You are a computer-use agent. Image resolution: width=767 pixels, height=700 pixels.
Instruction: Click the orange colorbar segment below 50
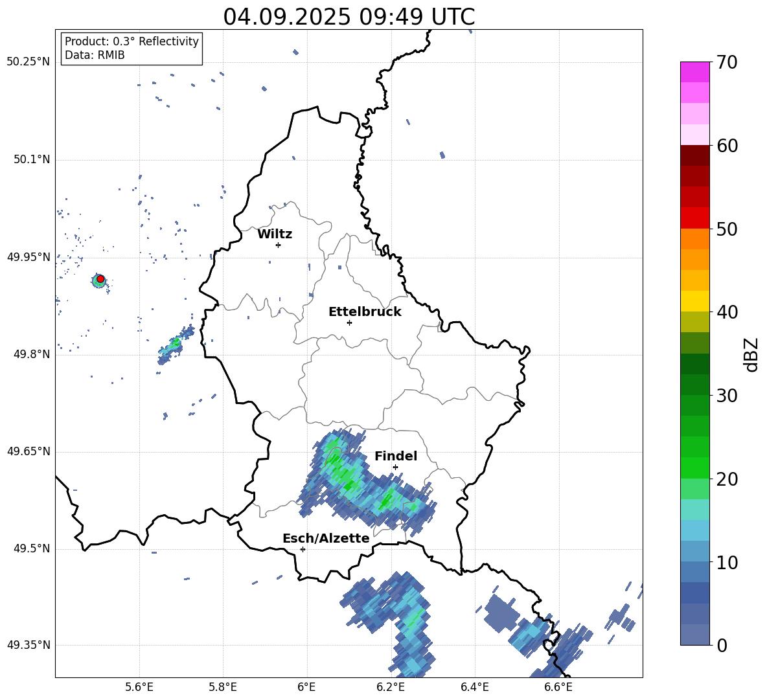point(694,239)
